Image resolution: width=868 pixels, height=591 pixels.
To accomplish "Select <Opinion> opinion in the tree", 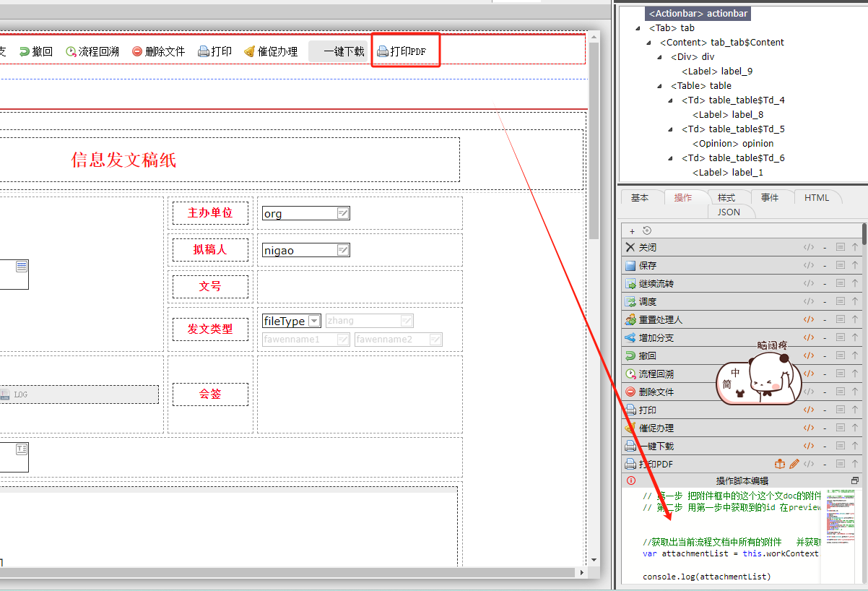I will (733, 143).
